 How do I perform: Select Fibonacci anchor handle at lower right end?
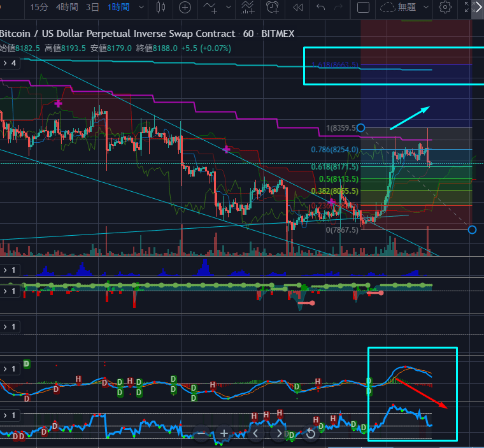click(x=472, y=229)
